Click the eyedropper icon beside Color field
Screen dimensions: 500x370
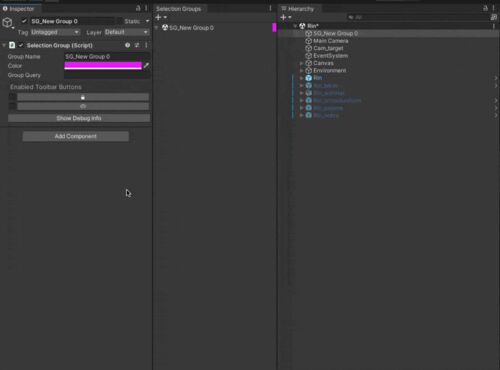(146, 66)
